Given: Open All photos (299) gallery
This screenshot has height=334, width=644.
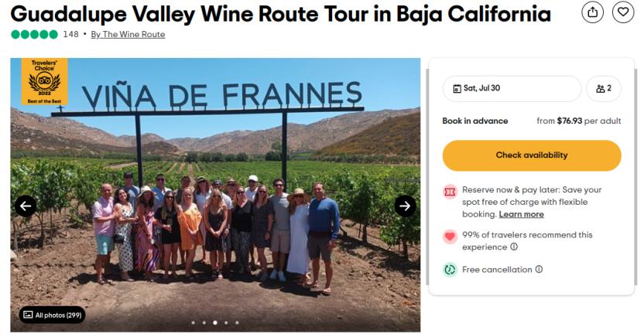Looking at the screenshot, I should pos(52,315).
